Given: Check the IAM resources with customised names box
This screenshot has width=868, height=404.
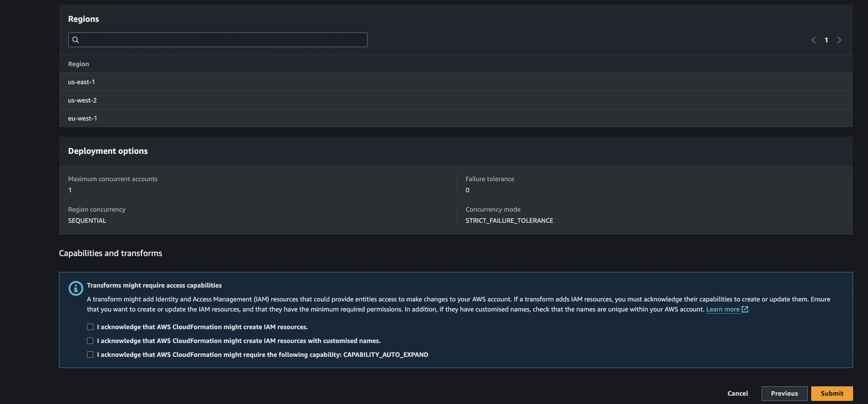Looking at the screenshot, I should pyautogui.click(x=90, y=341).
